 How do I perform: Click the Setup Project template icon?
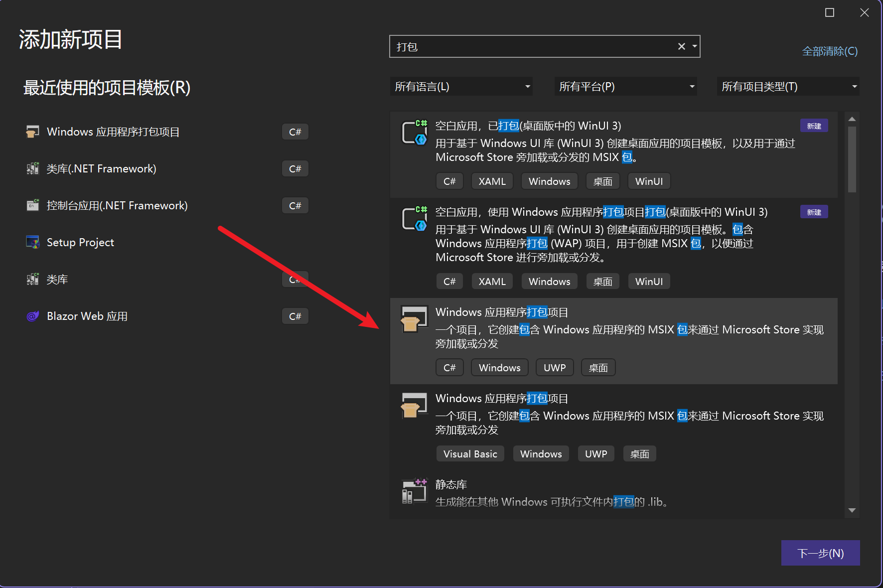[32, 243]
